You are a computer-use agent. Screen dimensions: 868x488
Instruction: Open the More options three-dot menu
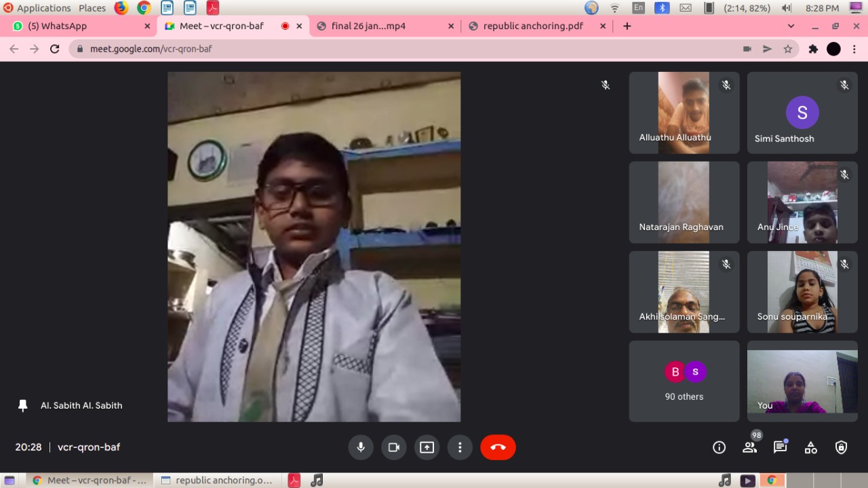point(460,447)
